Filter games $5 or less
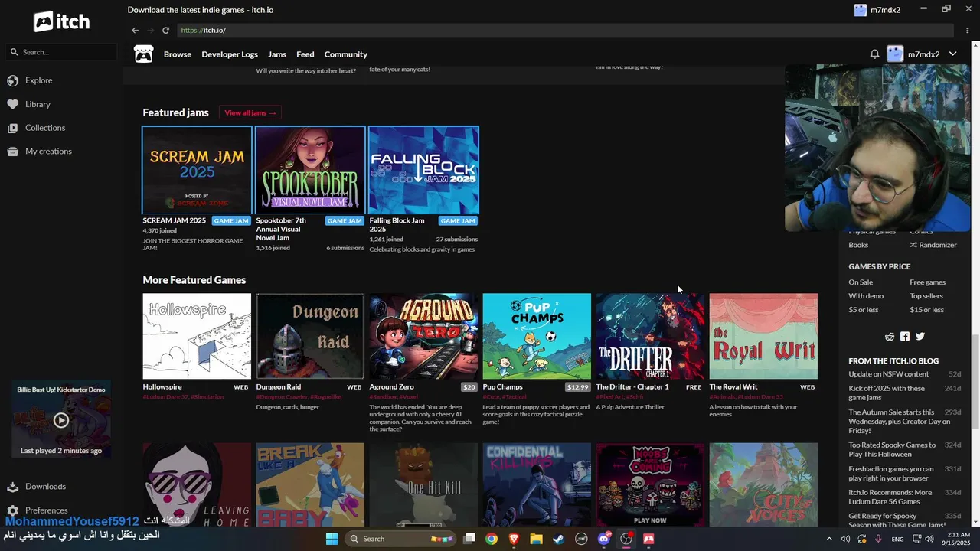This screenshot has width=980, height=551. (864, 310)
